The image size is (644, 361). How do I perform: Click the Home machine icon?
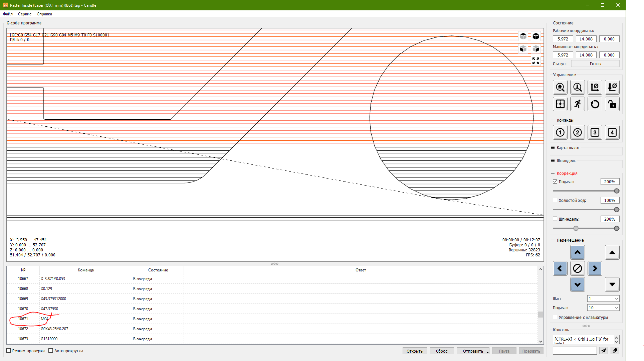coord(560,87)
